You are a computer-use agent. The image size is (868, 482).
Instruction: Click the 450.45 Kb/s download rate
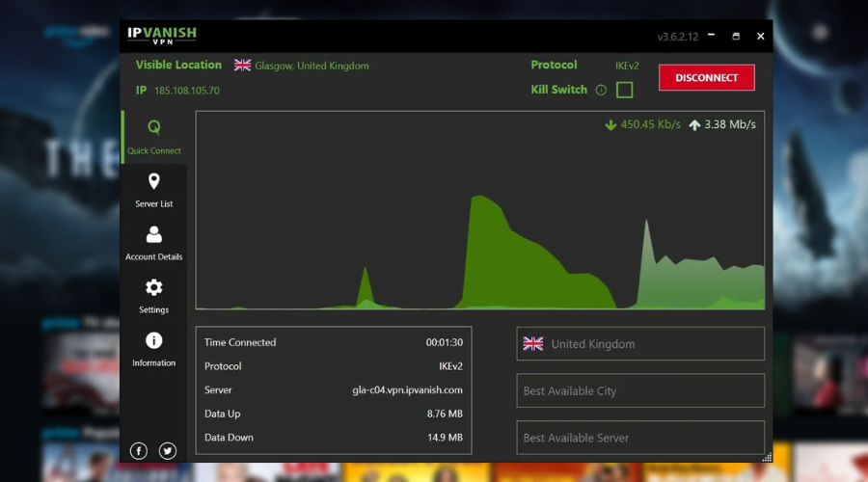650,124
